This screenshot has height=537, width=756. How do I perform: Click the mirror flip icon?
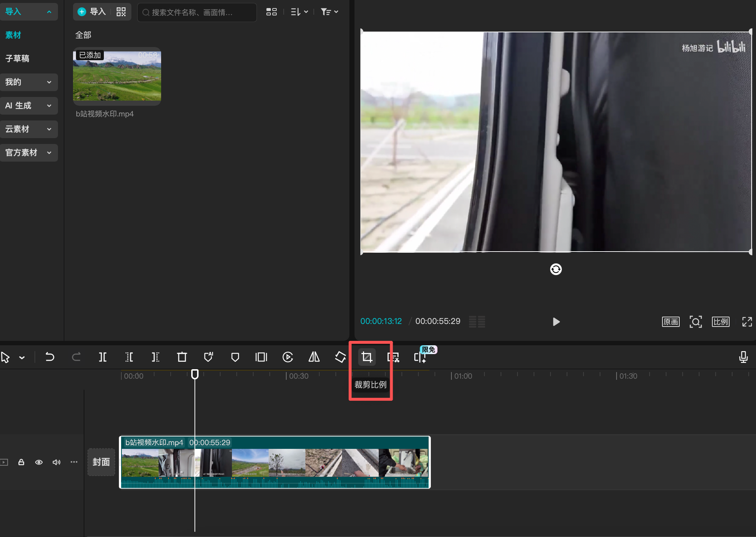(314, 357)
